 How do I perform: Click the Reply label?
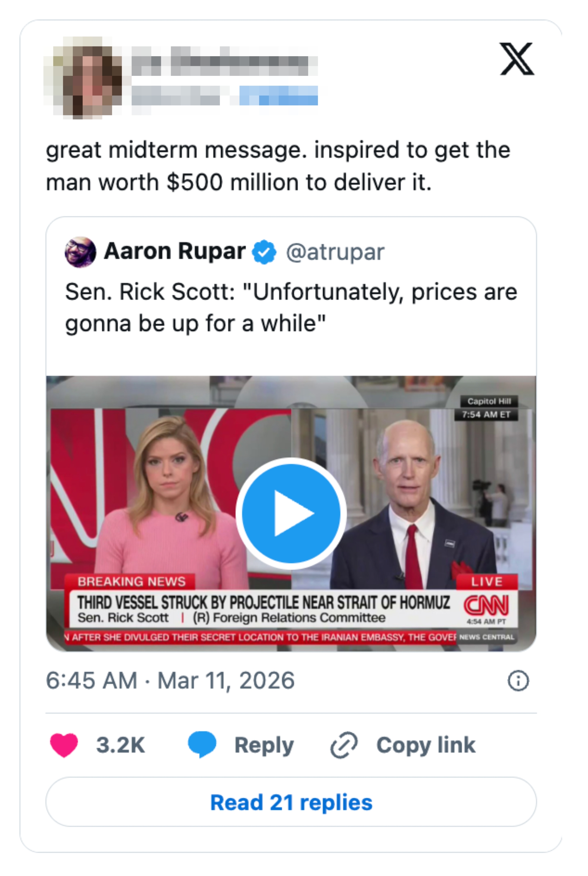[x=264, y=745]
